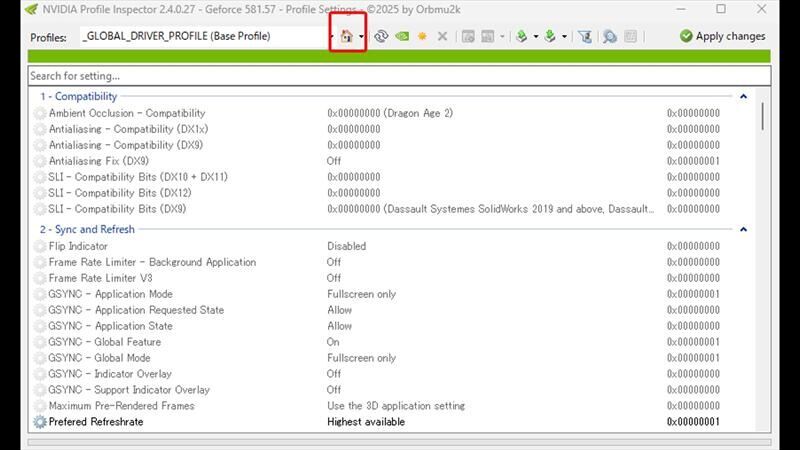Click the Disabled value of Flip Indicator
Image resolution: width=800 pixels, height=450 pixels.
pos(346,246)
